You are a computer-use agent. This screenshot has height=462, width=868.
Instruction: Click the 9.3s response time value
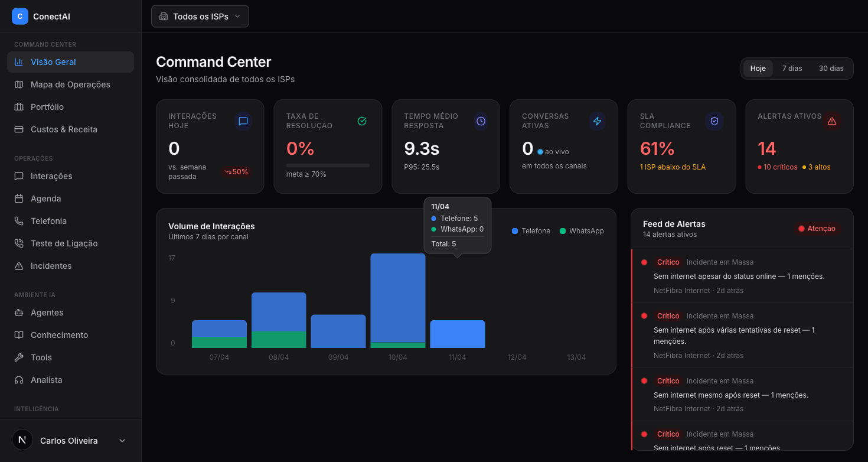point(422,148)
